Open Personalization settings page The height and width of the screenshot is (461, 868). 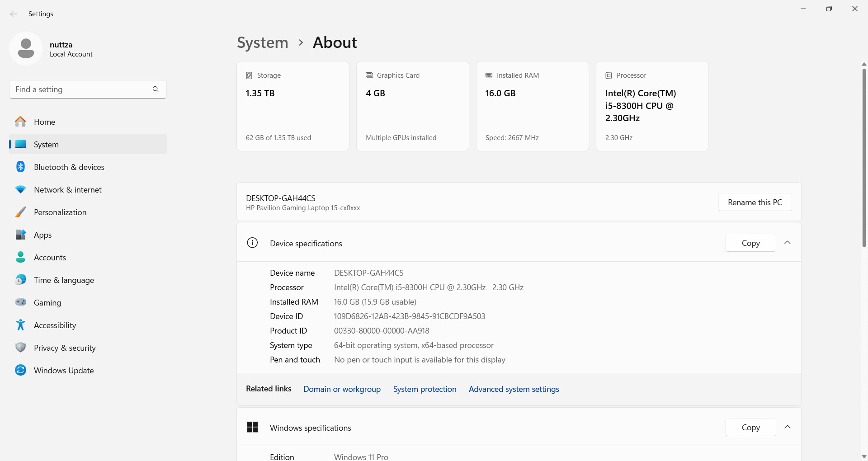coord(88,212)
